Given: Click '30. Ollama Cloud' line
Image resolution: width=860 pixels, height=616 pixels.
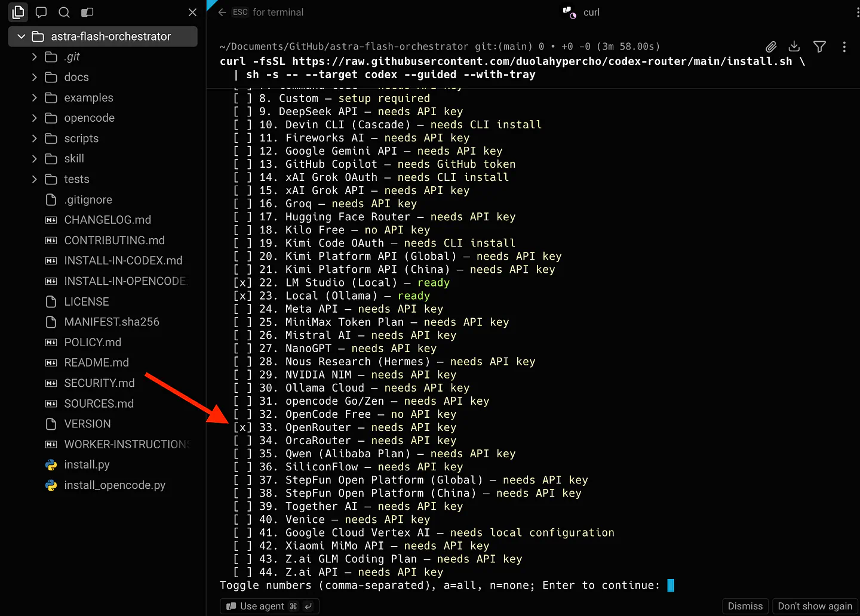Looking at the screenshot, I should click(351, 388).
